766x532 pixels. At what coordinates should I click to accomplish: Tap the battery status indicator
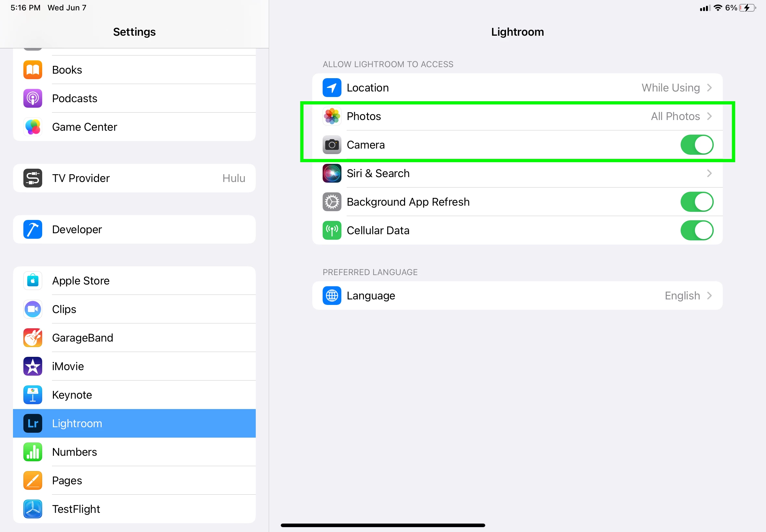point(747,8)
